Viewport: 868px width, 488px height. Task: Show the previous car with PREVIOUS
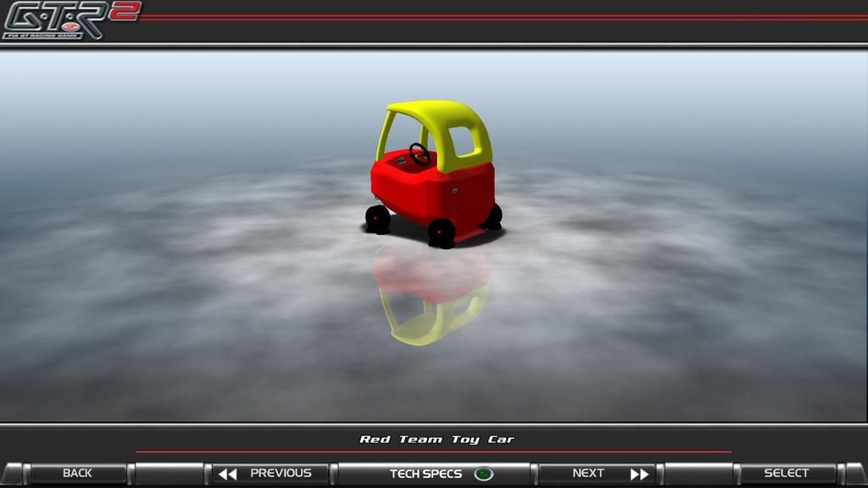[x=280, y=474]
